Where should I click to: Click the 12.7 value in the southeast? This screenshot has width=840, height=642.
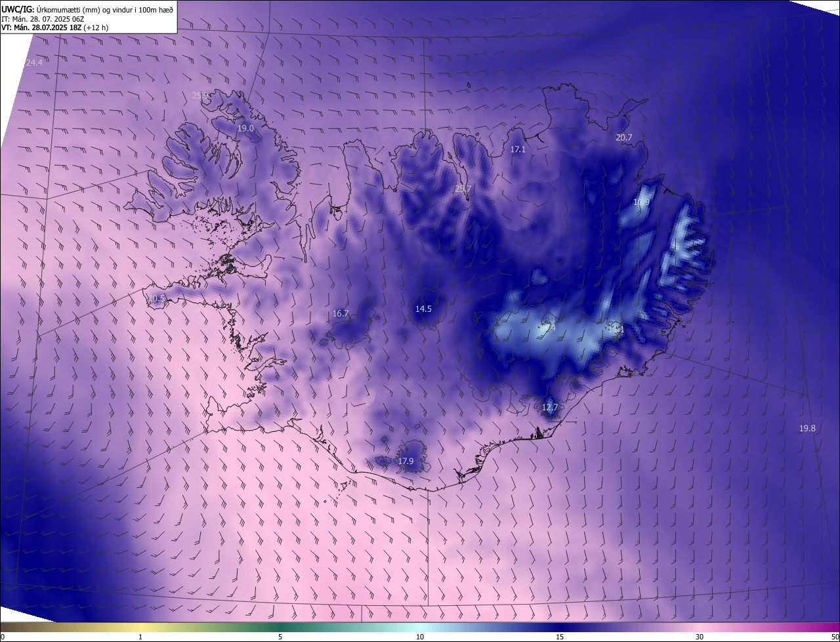click(550, 408)
